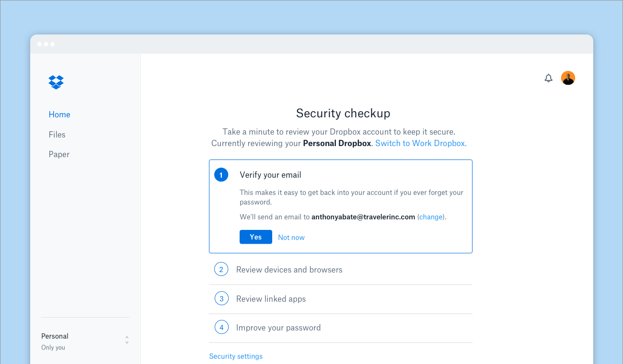The height and width of the screenshot is (364, 623).
Task: Open the notifications bell
Action: (x=549, y=78)
